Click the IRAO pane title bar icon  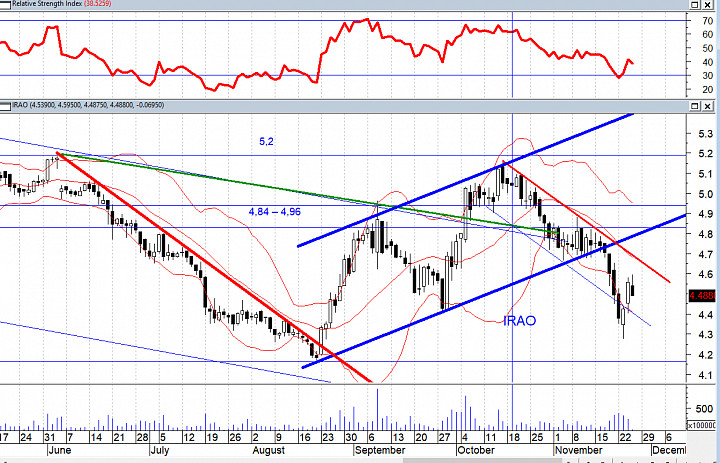(x=6, y=106)
